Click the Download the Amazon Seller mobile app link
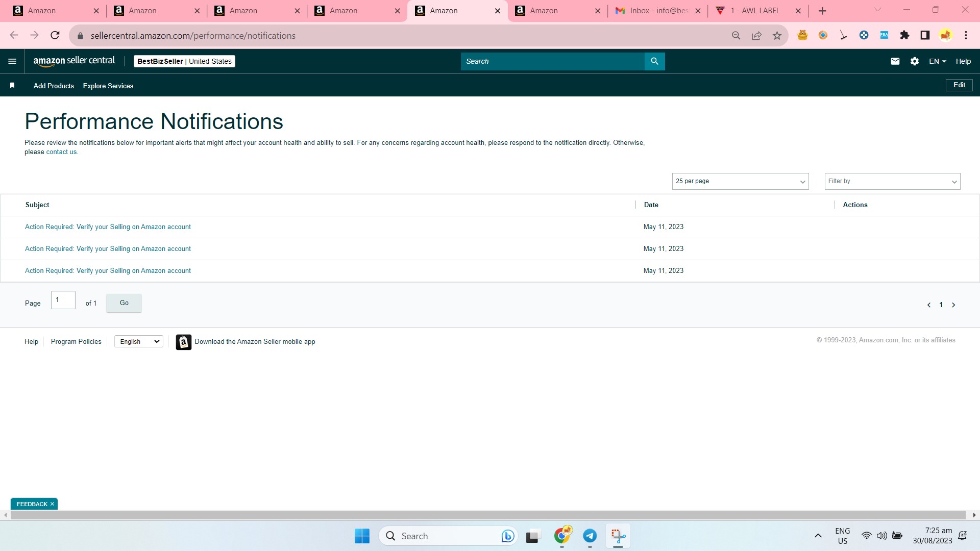Image resolution: width=980 pixels, height=551 pixels. (255, 342)
